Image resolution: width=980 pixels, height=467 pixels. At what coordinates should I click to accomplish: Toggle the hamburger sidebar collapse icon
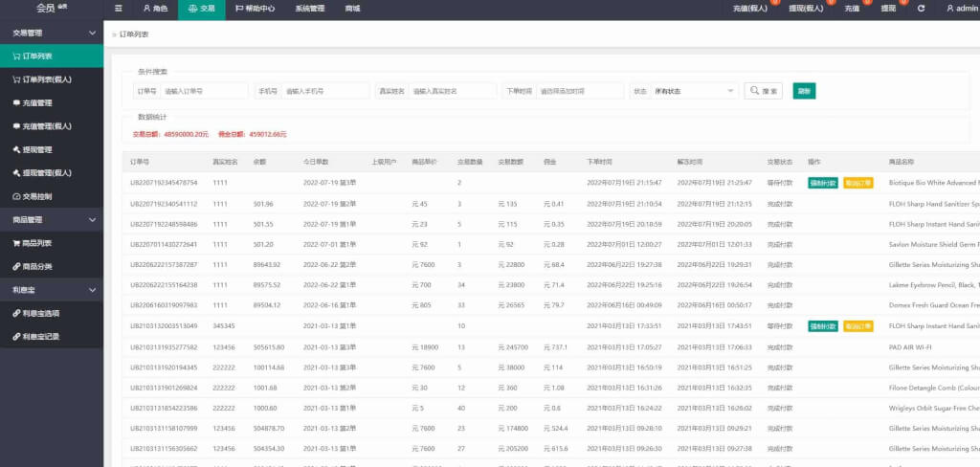point(119,9)
